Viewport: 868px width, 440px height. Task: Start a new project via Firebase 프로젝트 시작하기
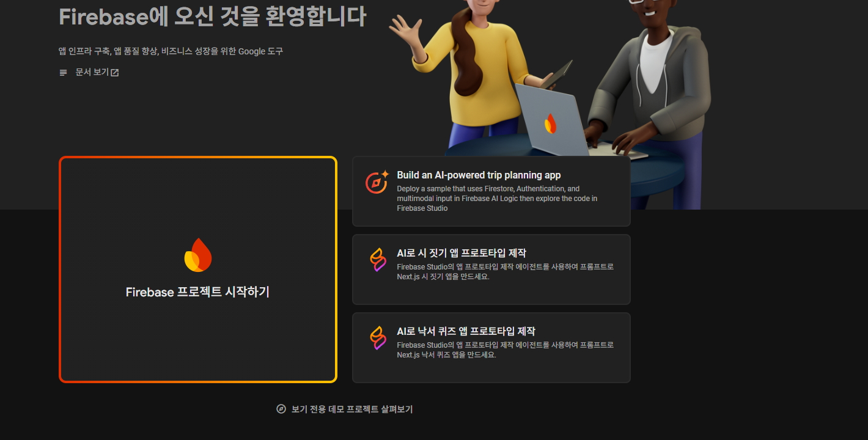(x=198, y=269)
